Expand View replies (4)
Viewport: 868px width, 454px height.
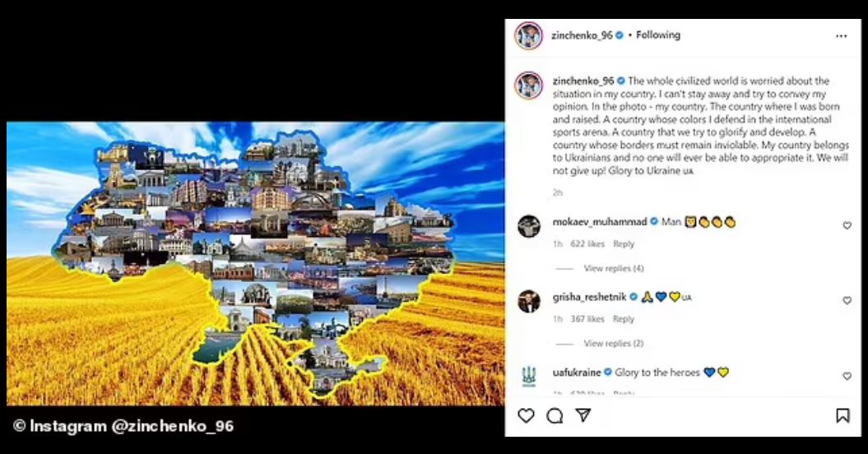coord(613,268)
